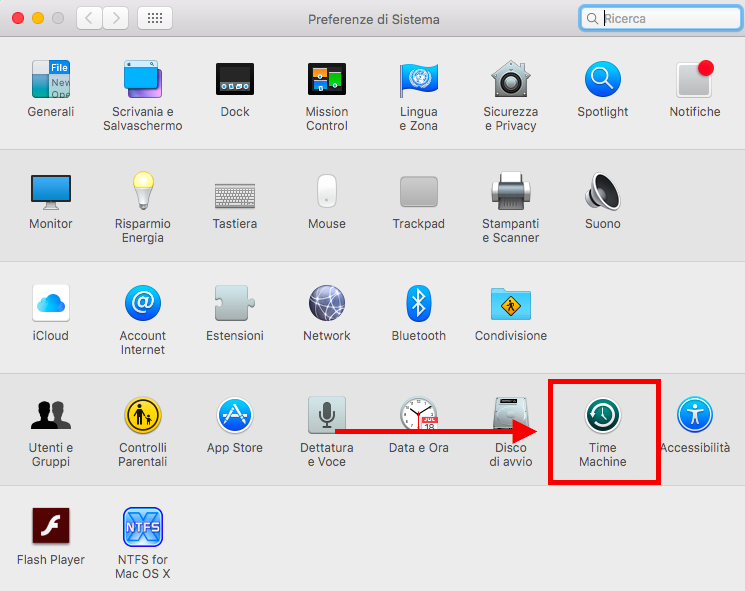The image size is (745, 591).
Task: Go forward with the right arrow button
Action: [x=115, y=19]
